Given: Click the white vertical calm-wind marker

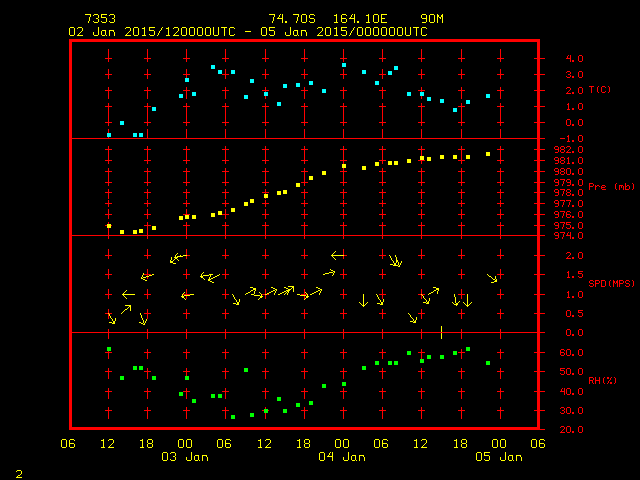Looking at the screenshot, I should point(441,332).
